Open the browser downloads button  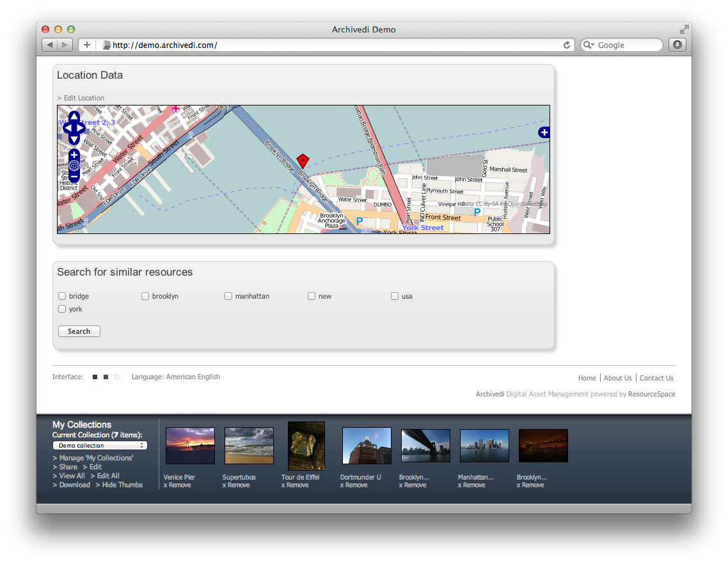(677, 45)
